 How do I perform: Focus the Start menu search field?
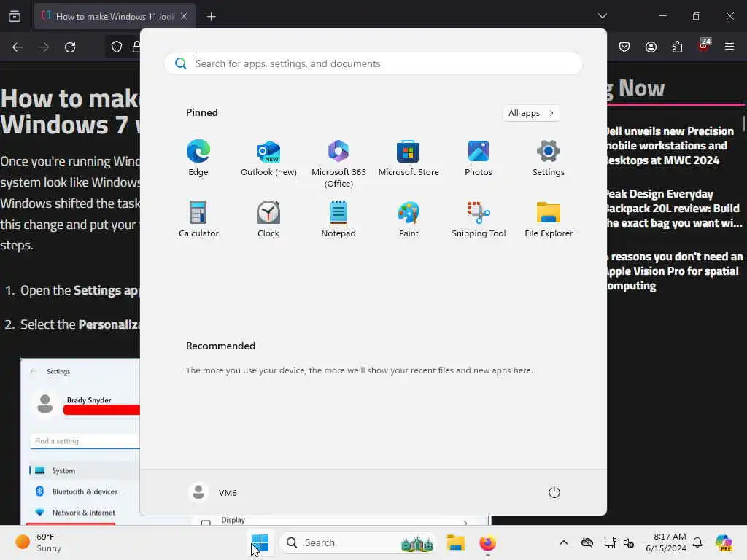click(373, 63)
